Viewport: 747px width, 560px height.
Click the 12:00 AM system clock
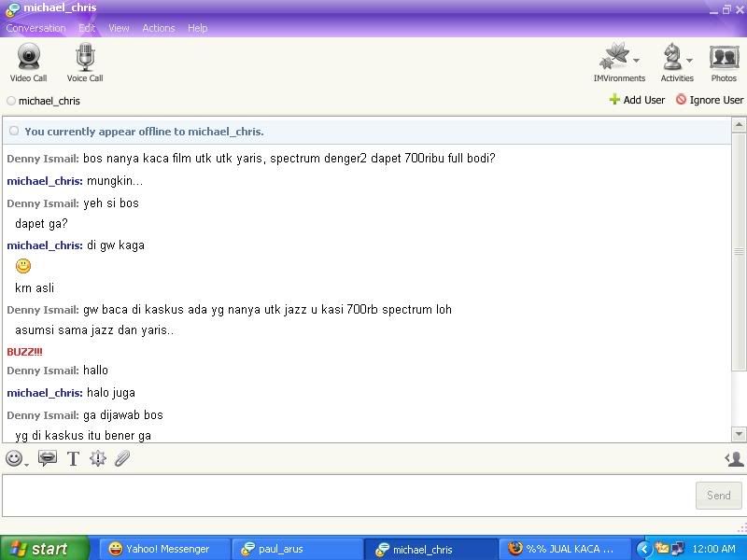coord(713,549)
